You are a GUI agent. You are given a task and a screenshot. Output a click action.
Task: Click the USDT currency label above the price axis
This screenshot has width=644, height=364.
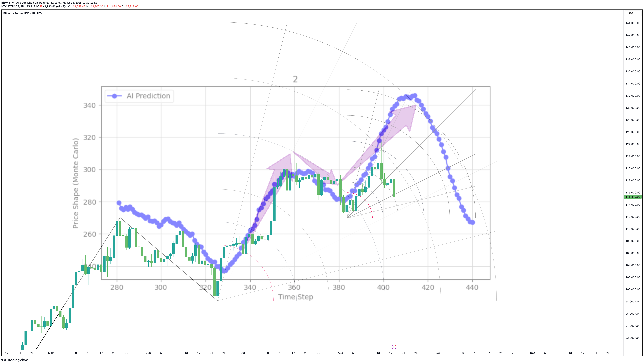tap(630, 13)
